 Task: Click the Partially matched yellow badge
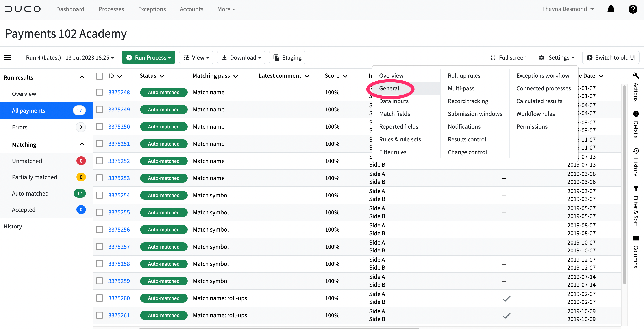tap(81, 177)
